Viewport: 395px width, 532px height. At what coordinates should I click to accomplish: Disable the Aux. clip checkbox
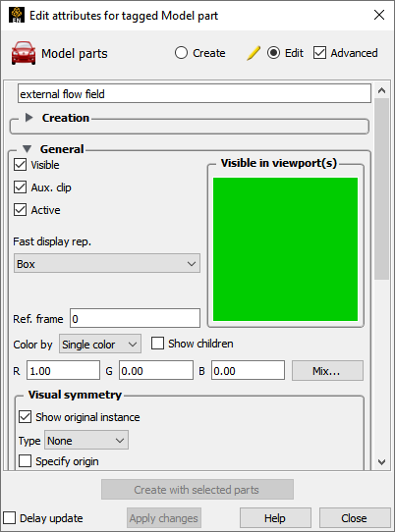pyautogui.click(x=20, y=187)
